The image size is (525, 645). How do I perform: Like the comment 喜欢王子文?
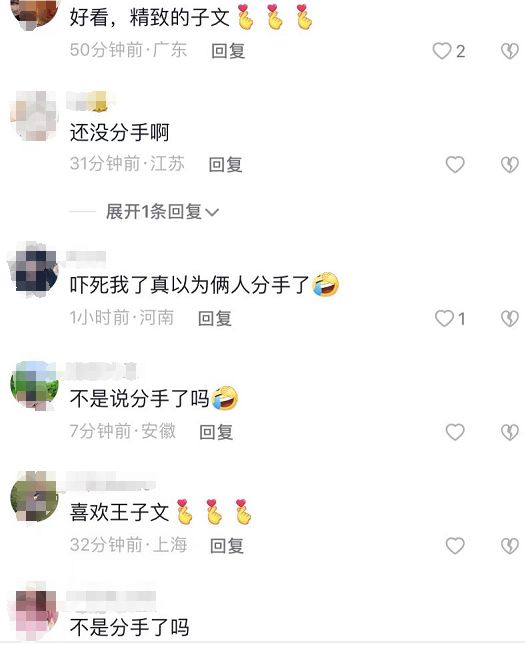click(x=455, y=546)
